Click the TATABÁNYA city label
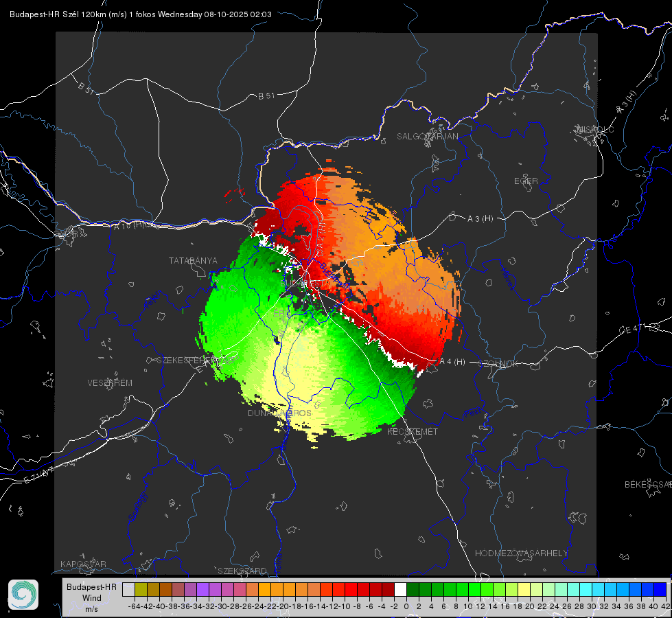Image resolution: width=672 pixels, height=618 pixels. [x=193, y=261]
